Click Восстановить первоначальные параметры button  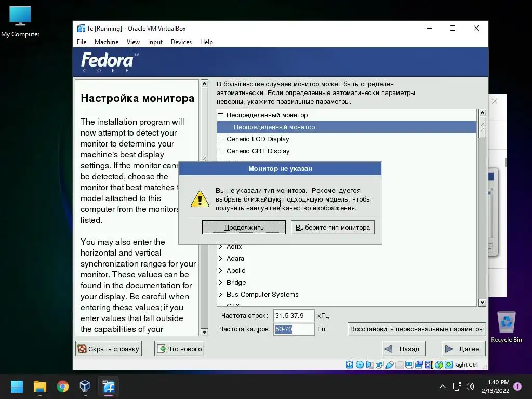click(417, 329)
